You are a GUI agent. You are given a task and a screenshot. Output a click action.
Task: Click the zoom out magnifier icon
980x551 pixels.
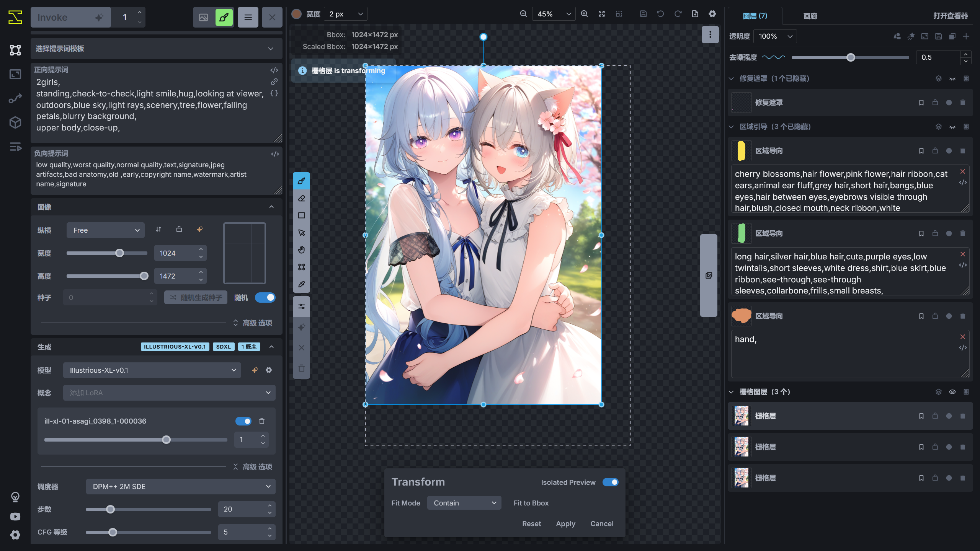(523, 14)
